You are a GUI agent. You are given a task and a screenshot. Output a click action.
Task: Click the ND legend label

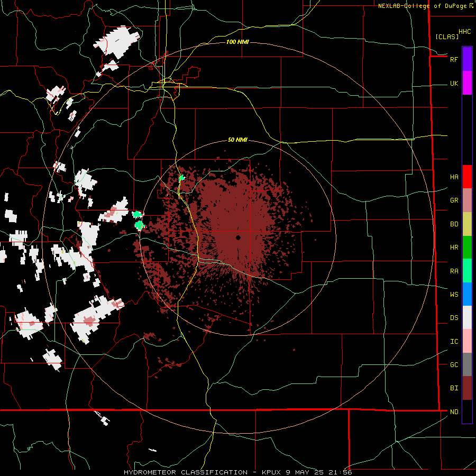click(x=454, y=411)
